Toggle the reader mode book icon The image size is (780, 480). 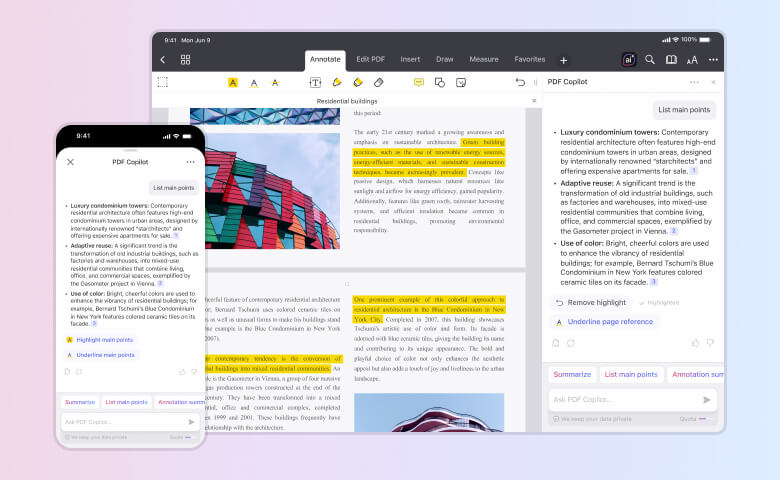[671, 60]
